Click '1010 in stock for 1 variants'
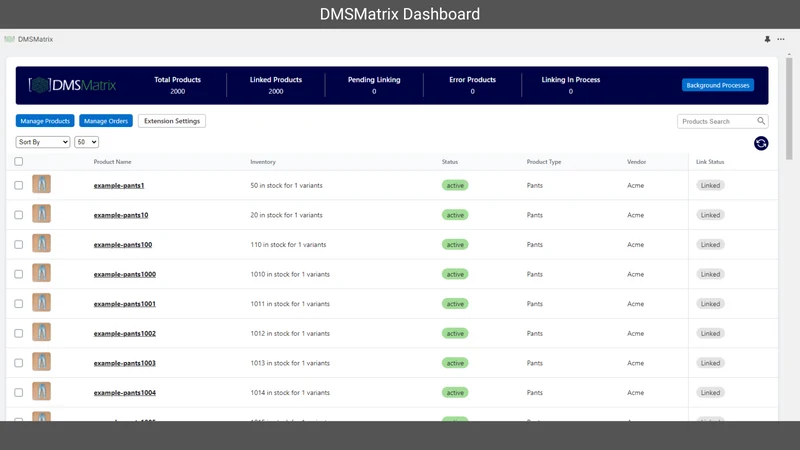This screenshot has width=800, height=450. tap(290, 274)
